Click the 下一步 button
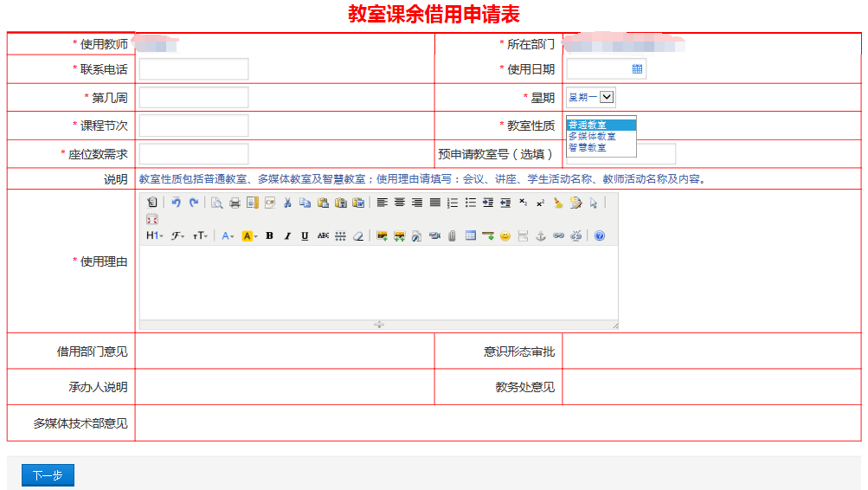 [48, 475]
